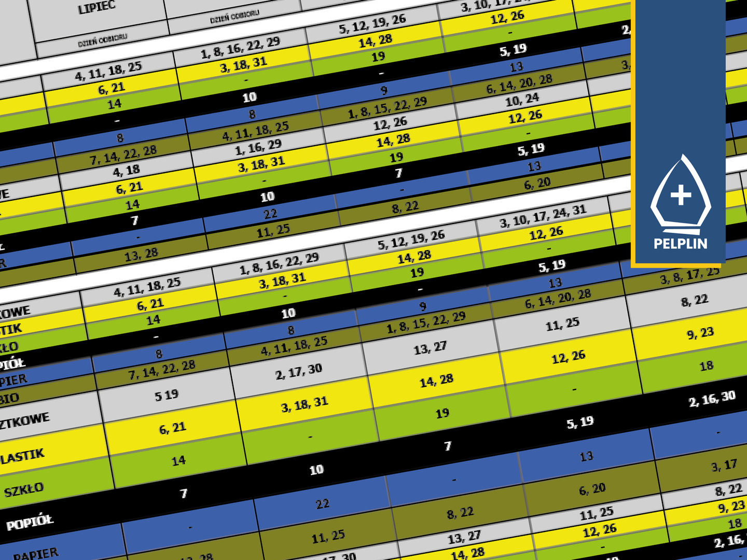Viewport: 747px width, 560px height.
Task: Select the SZKŁO row label
Action: pos(24,489)
